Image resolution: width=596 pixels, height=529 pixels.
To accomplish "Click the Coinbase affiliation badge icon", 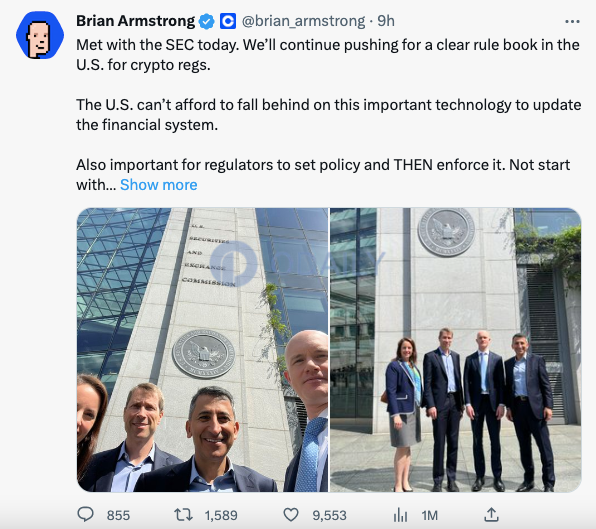I will point(228,21).
